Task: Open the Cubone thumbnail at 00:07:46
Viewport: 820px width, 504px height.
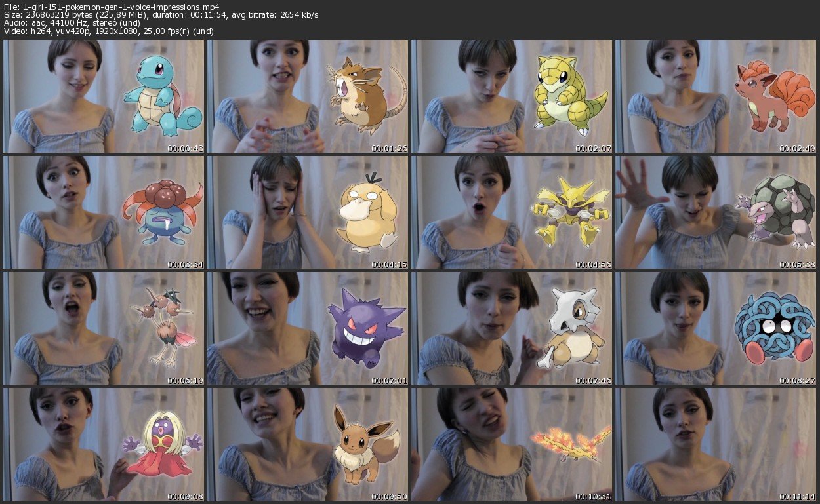Action: [x=512, y=328]
